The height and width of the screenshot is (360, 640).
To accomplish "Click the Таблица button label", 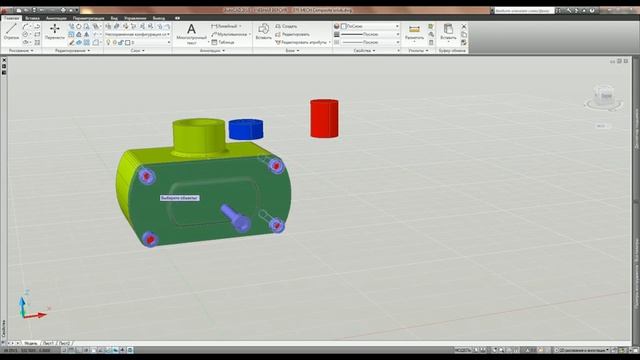I will [x=227, y=42].
